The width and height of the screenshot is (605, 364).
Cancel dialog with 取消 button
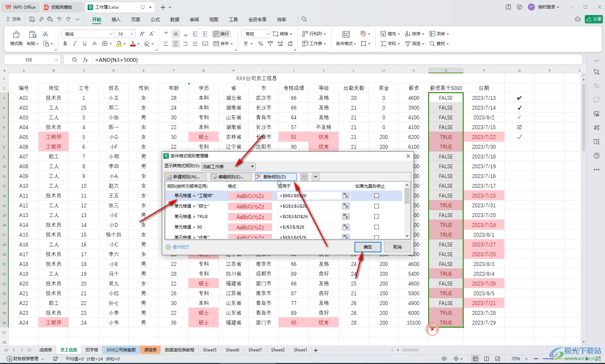point(397,247)
